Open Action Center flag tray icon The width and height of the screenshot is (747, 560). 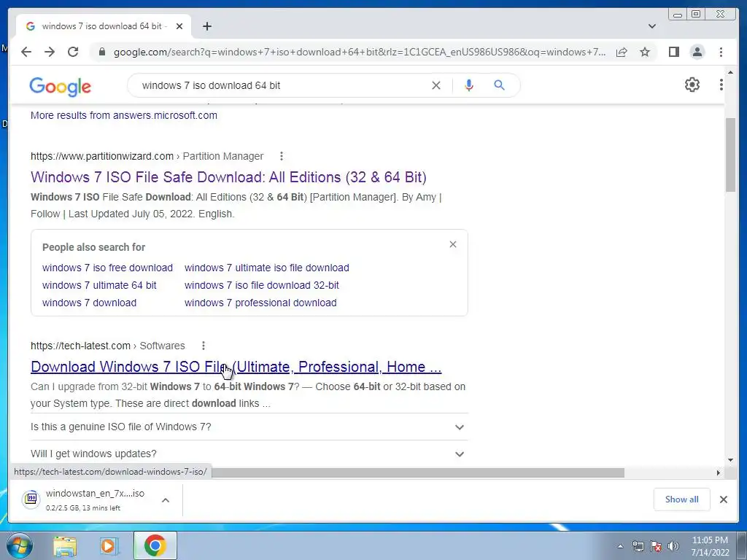[x=656, y=547]
